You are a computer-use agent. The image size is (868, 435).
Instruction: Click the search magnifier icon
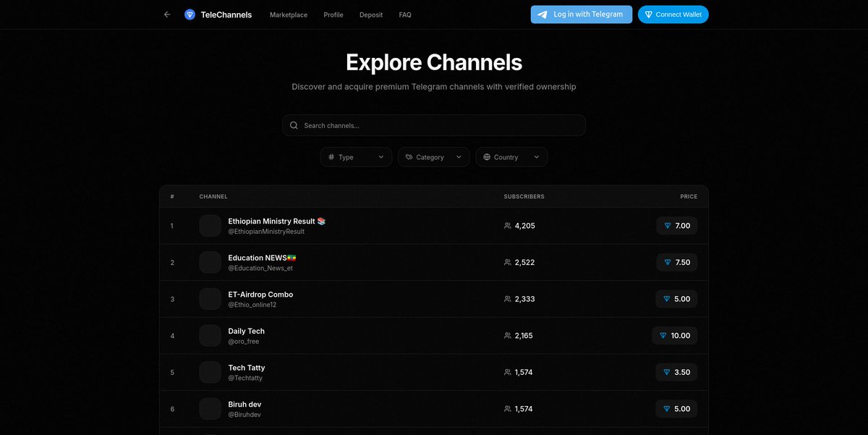tap(294, 125)
